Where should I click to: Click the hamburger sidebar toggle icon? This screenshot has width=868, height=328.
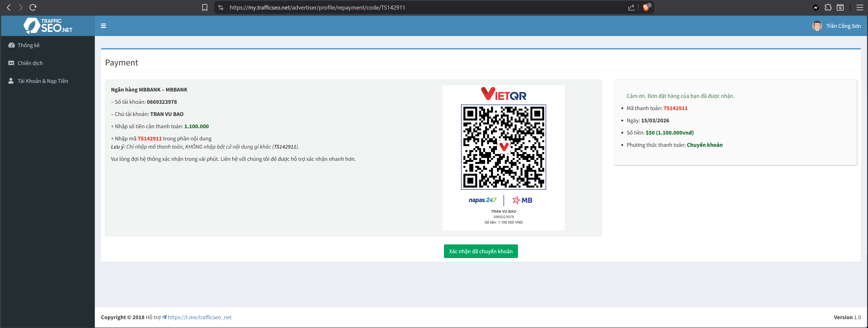[103, 26]
